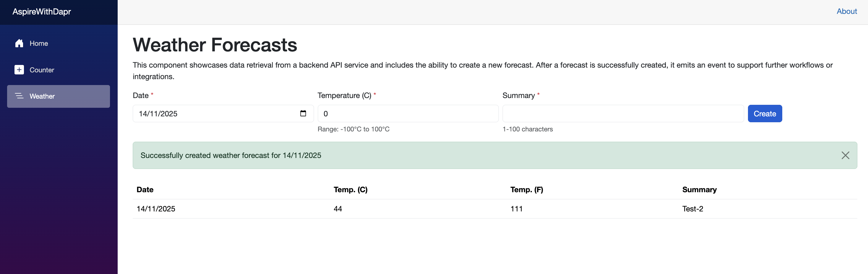This screenshot has width=868, height=274.
Task: Click the Date column header in table
Action: click(x=145, y=190)
